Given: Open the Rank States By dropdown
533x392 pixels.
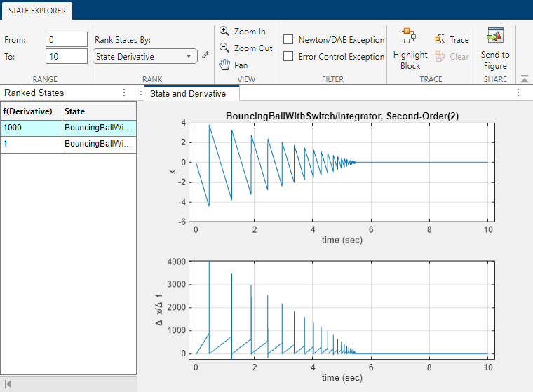Looking at the screenshot, I should point(144,57).
